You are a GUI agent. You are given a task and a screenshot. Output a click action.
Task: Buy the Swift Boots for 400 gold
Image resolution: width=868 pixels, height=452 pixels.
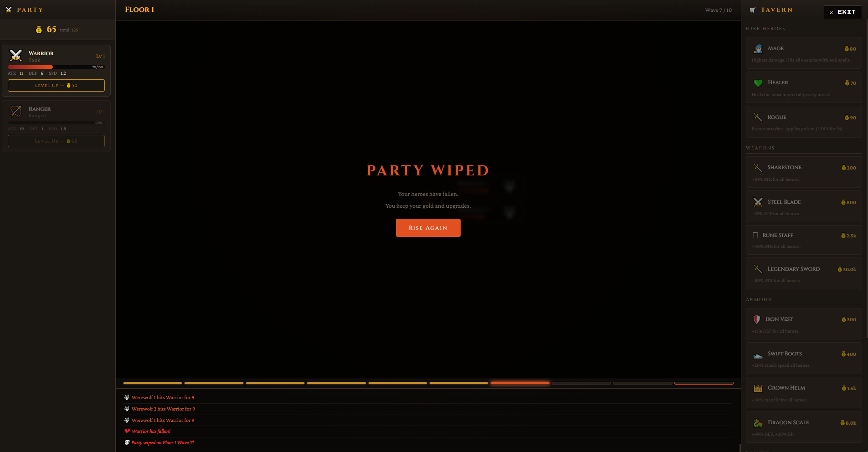[804, 358]
